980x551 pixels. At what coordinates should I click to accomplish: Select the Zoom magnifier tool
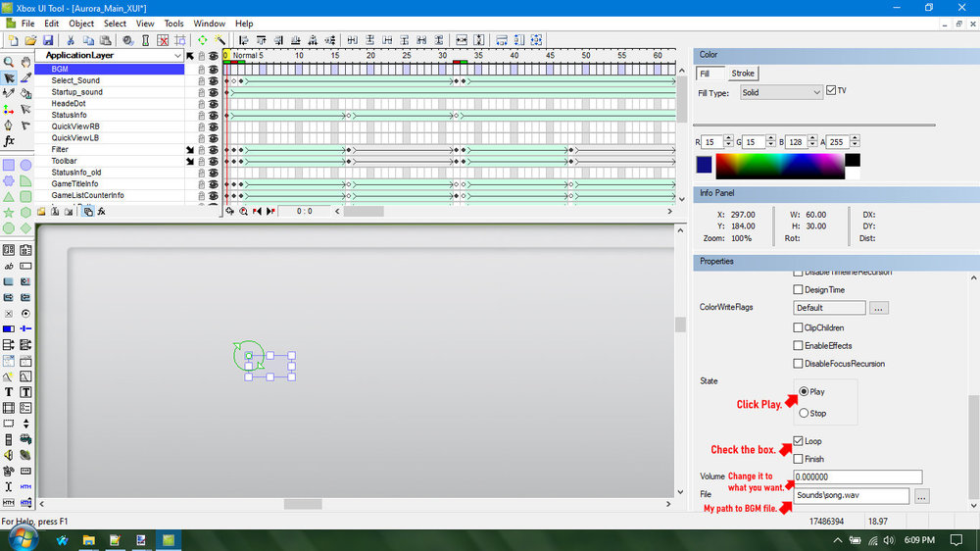pos(9,62)
